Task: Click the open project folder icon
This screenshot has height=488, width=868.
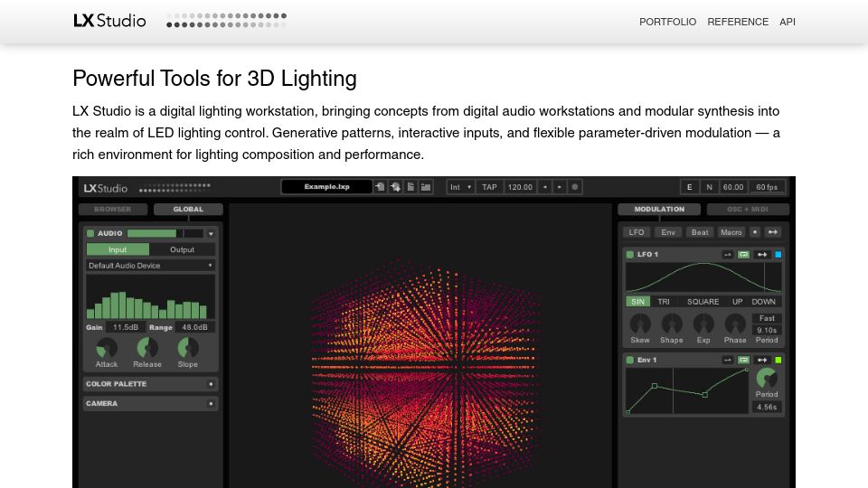Action: (426, 187)
